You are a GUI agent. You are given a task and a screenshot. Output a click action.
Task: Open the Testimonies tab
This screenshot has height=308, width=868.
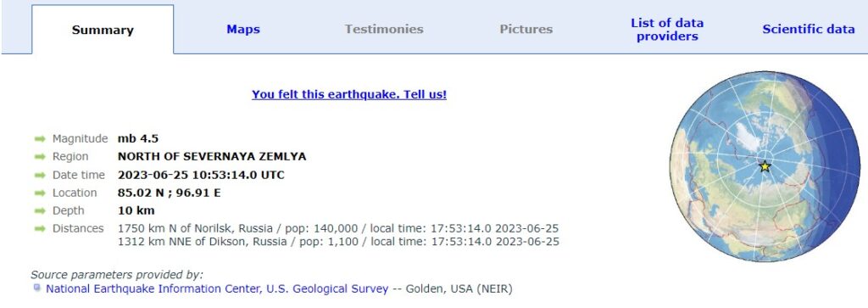point(384,30)
